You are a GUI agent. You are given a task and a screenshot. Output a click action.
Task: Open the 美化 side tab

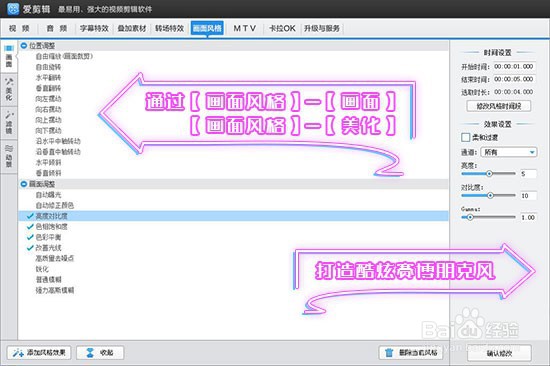[x=9, y=89]
